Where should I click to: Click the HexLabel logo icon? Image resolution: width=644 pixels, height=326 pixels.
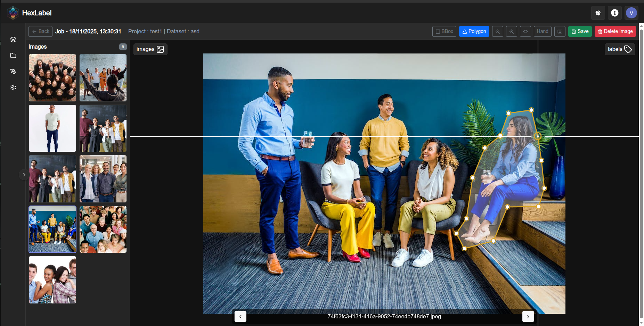point(13,13)
